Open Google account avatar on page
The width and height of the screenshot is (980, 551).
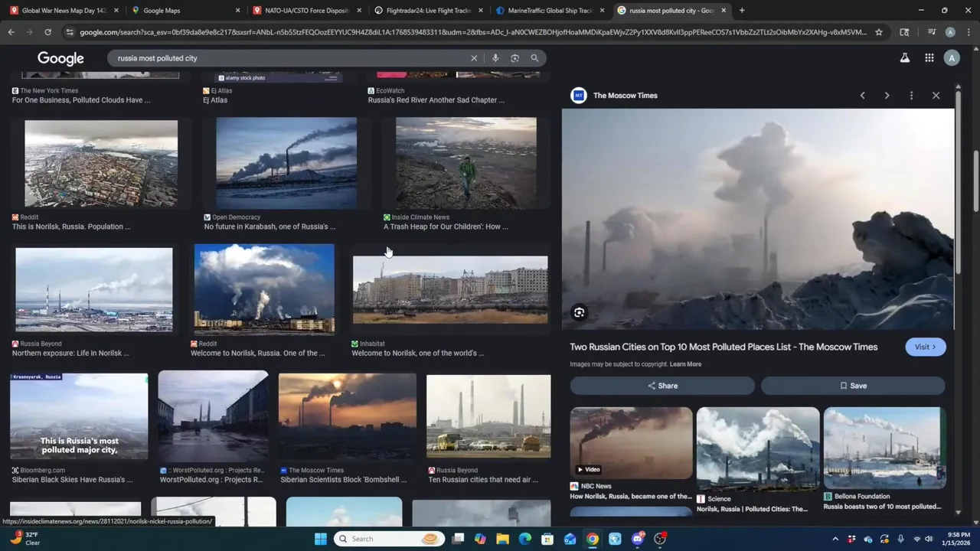pyautogui.click(x=952, y=58)
